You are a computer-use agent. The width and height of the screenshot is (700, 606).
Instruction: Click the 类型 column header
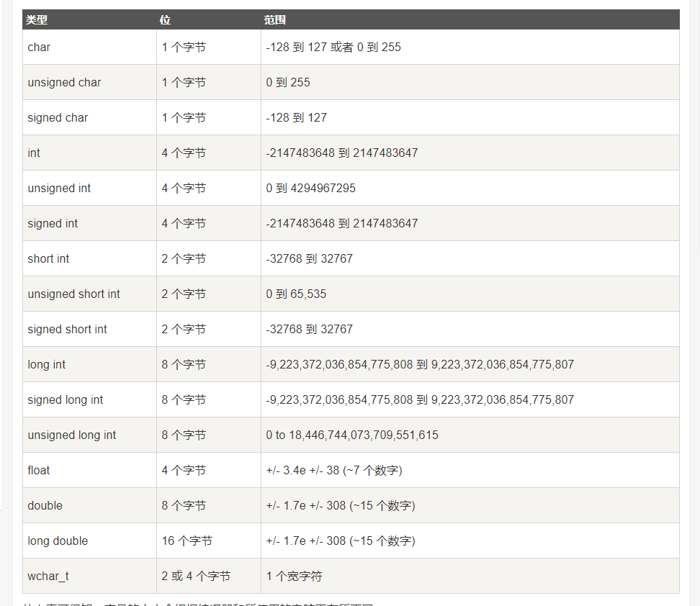(x=37, y=20)
